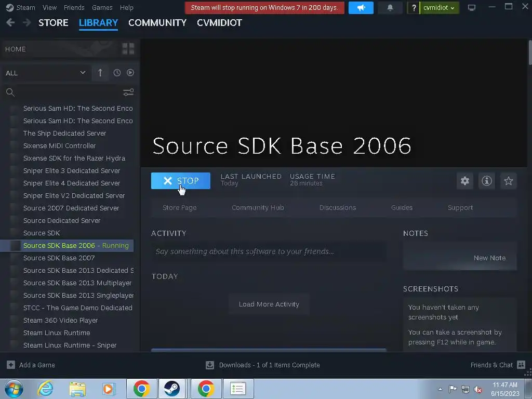Open Windows Media Player from the taskbar
Screen dimensions: 532x399
pyautogui.click(x=109, y=389)
